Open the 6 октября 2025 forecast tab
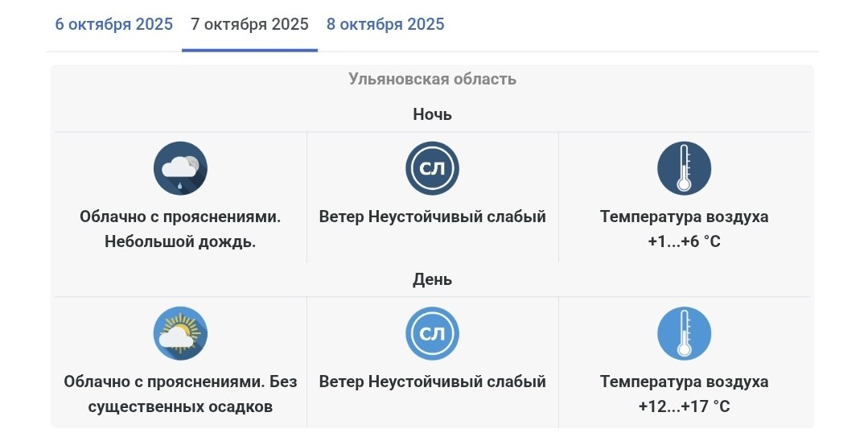 point(113,24)
